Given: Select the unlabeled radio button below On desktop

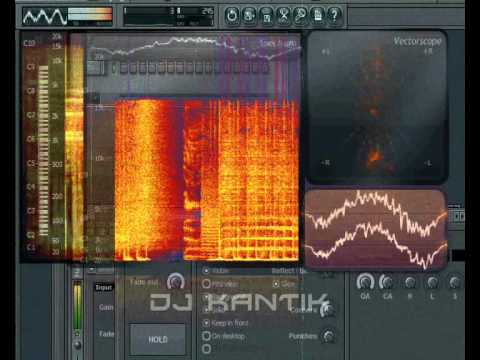Looking at the screenshot, I should pos(206,349).
